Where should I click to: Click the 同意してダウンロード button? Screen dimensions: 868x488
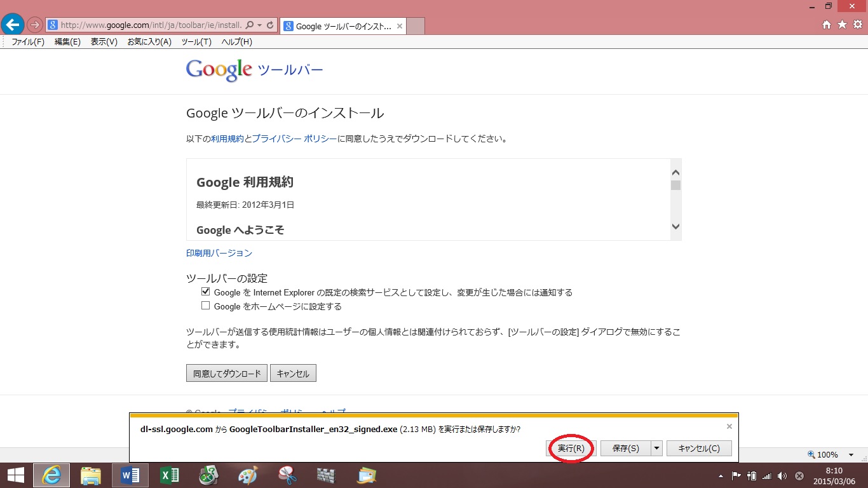point(227,374)
